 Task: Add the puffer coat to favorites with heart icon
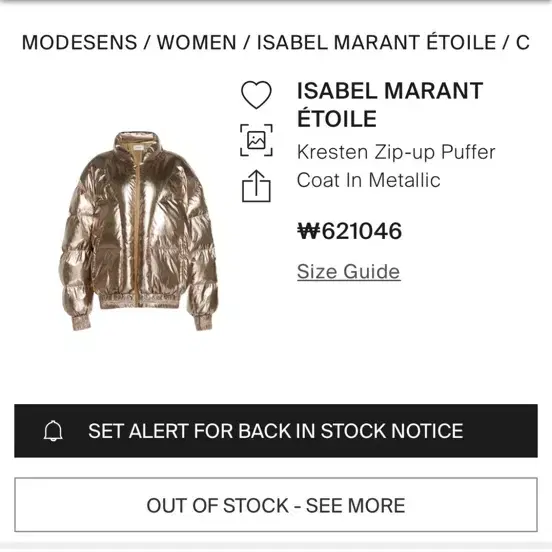(x=256, y=94)
